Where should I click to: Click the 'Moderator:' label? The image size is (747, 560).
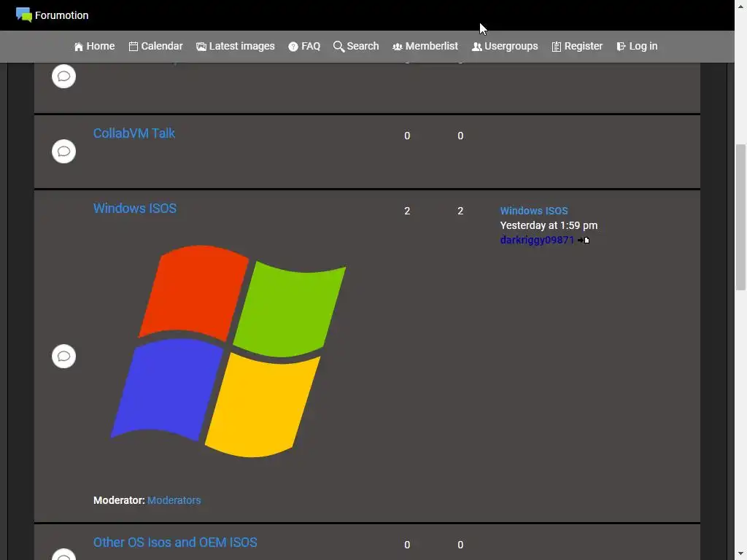(119, 500)
